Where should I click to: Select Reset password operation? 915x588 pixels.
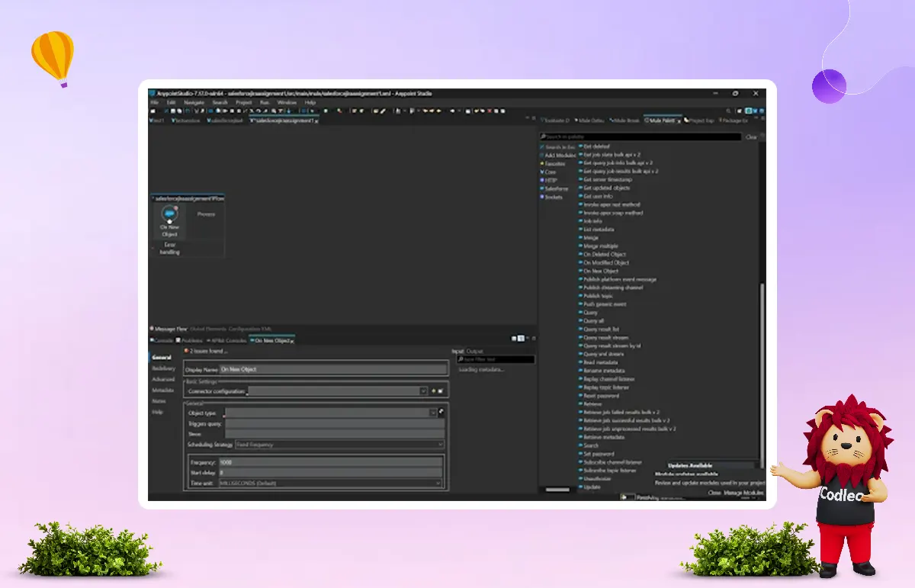coord(599,396)
